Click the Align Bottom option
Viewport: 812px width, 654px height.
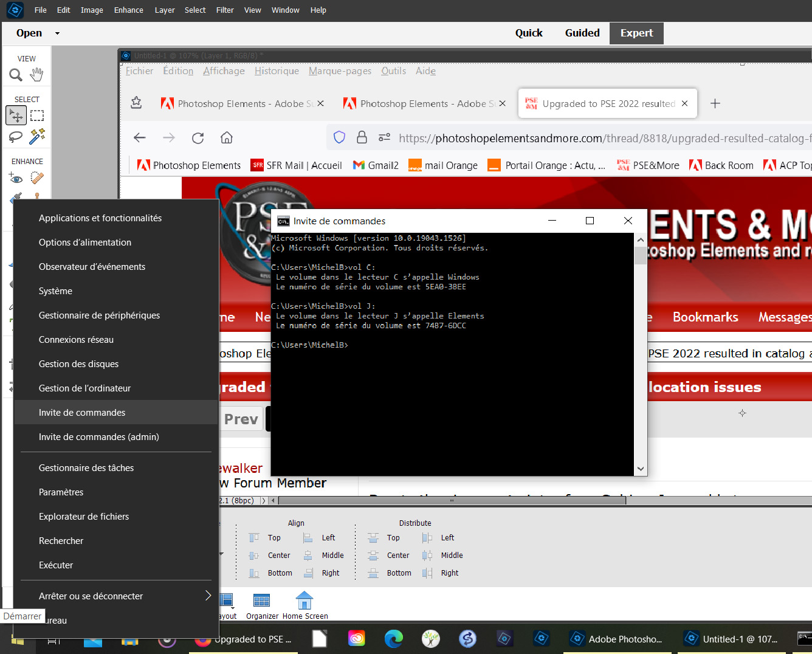click(270, 573)
